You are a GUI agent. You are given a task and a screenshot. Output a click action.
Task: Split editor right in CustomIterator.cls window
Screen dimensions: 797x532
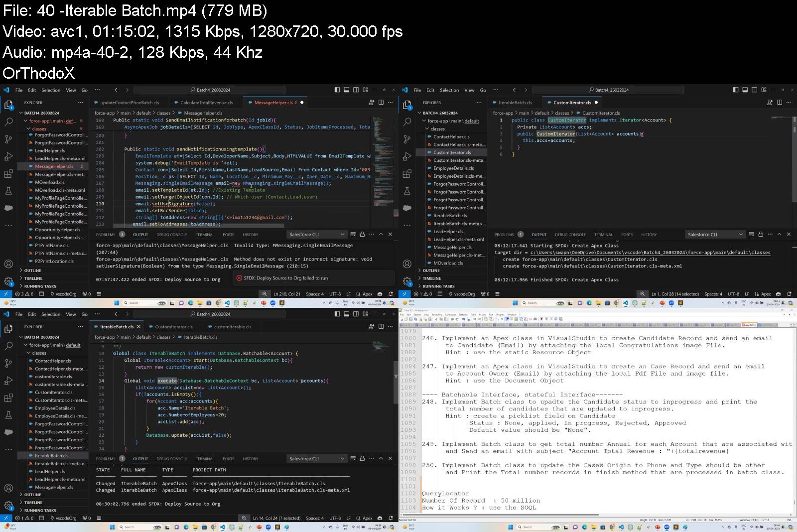(x=780, y=102)
